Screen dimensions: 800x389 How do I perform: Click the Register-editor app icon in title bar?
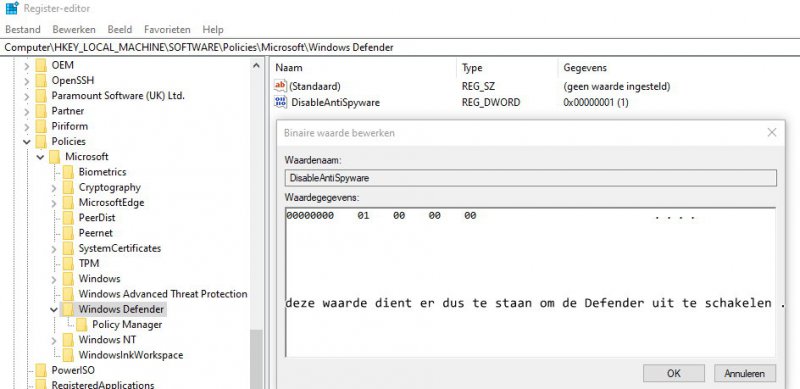tap(12, 8)
